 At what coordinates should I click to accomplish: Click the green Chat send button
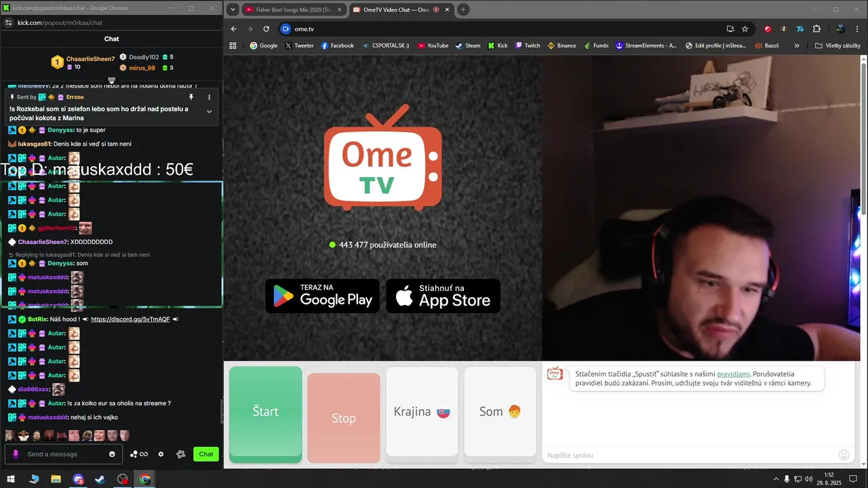(x=206, y=454)
